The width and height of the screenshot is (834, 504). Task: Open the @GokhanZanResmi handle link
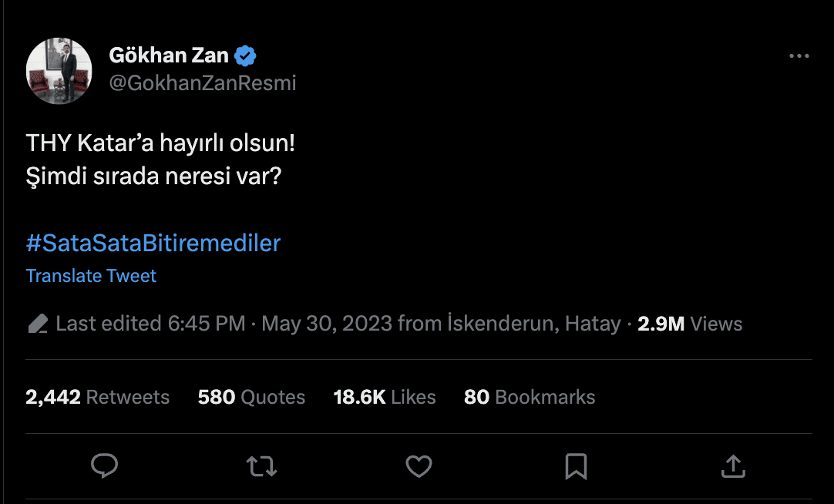pyautogui.click(x=203, y=83)
